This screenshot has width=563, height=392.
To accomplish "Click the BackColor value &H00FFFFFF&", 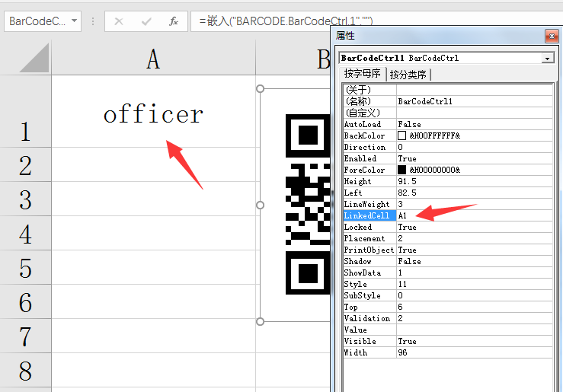I will [434, 135].
